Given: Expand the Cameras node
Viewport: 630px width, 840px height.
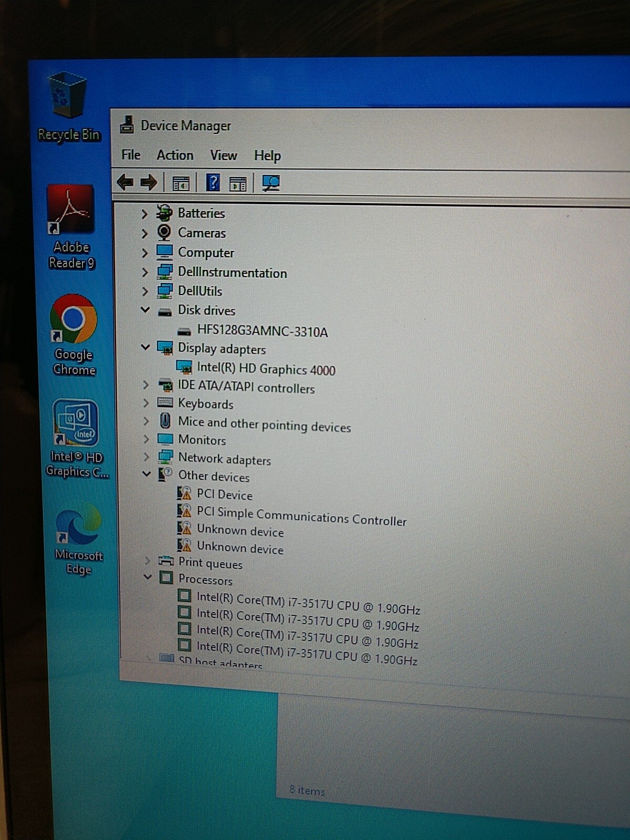Looking at the screenshot, I should pos(144,233).
